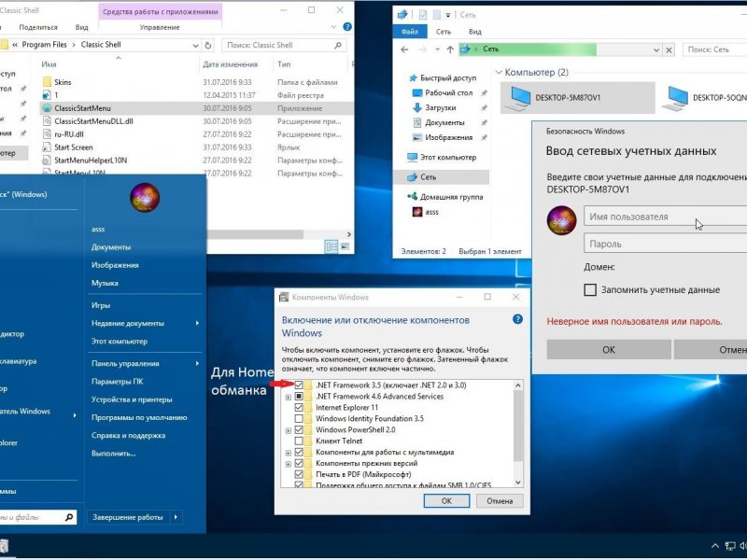Expand Компоненты прежних версий node
Viewport: 747px width, 560px height.
(289, 464)
